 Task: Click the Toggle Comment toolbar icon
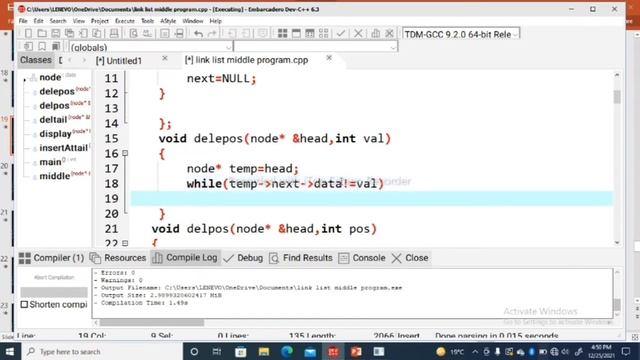coord(262,34)
